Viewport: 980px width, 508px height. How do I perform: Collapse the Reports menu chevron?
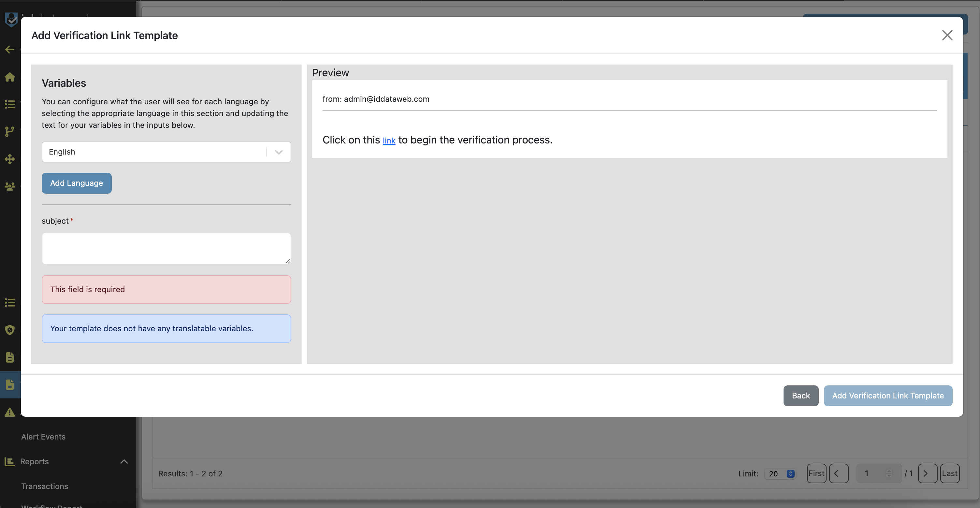[124, 462]
